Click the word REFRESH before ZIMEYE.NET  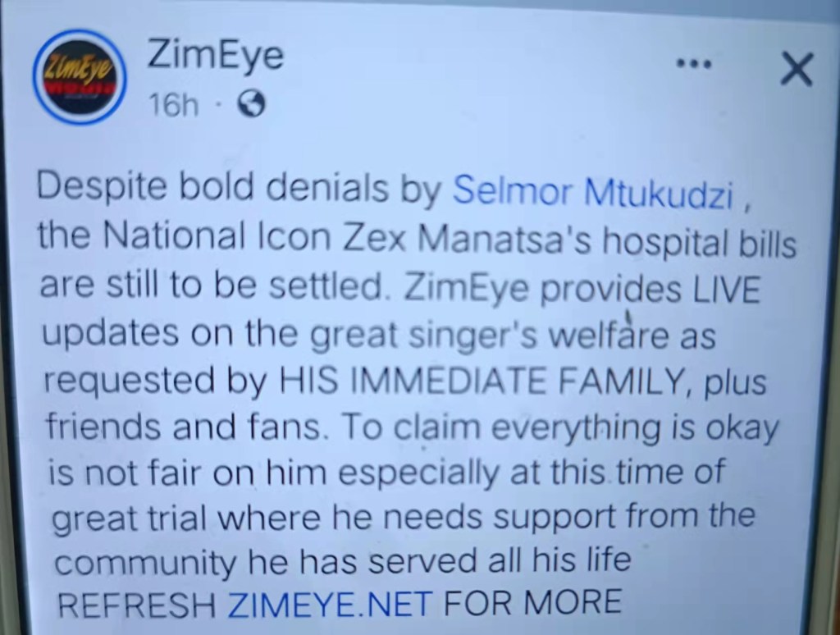point(137,604)
